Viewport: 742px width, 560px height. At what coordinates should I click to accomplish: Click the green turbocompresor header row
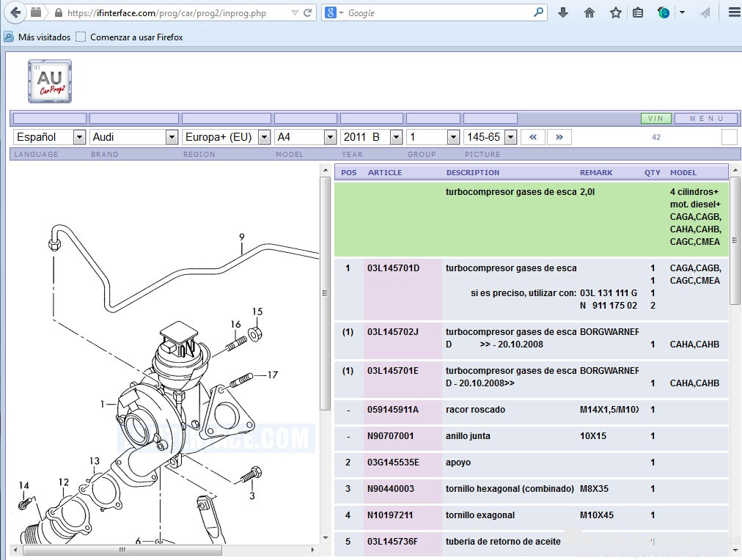(532, 219)
